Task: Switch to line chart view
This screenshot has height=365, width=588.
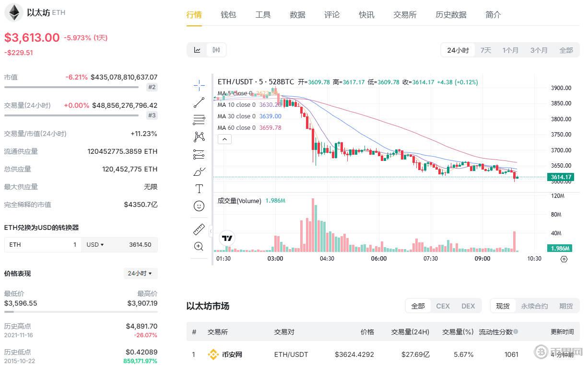Action: point(197,50)
